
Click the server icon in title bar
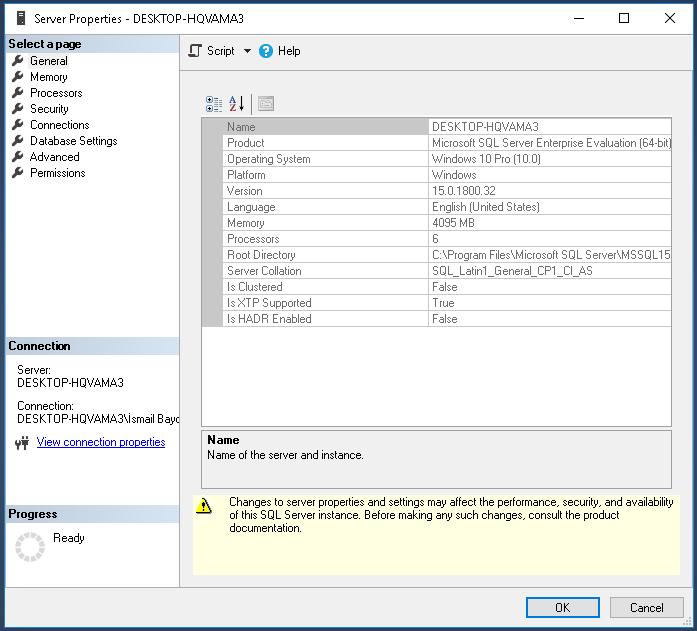pyautogui.click(x=20, y=18)
